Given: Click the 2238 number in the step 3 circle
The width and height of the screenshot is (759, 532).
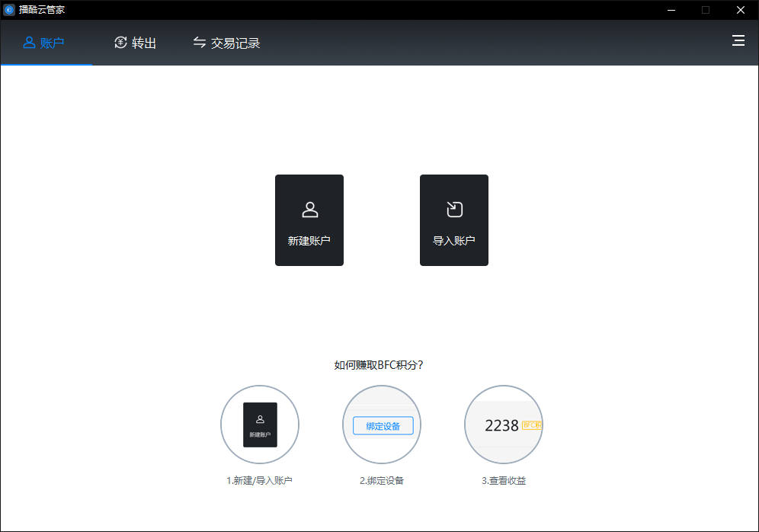Looking at the screenshot, I should [501, 426].
